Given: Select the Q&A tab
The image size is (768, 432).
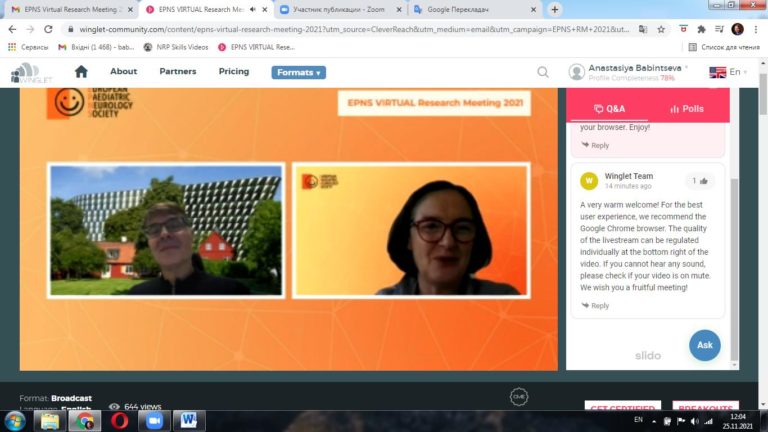Looking at the screenshot, I should coord(609,108).
